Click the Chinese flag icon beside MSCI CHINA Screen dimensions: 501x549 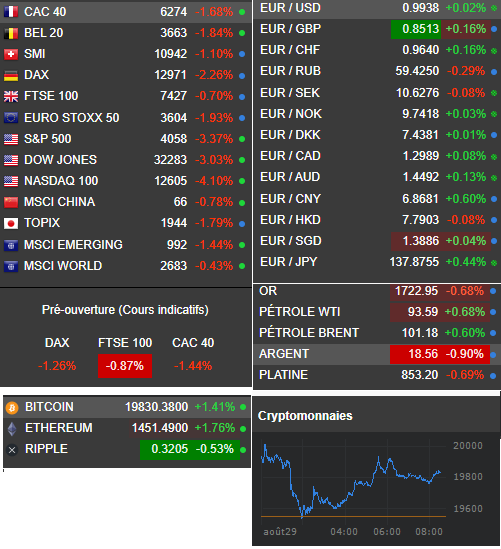pyautogui.click(x=11, y=202)
